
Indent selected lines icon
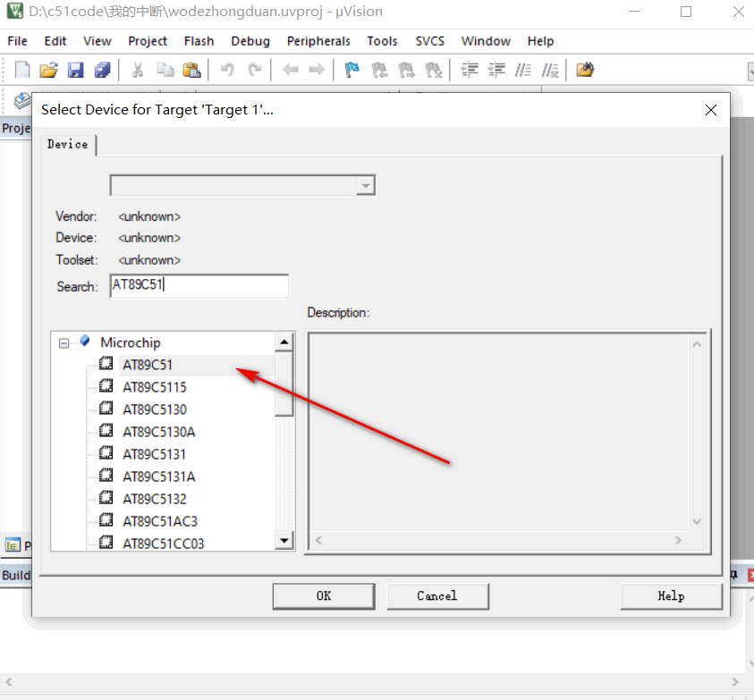point(470,71)
